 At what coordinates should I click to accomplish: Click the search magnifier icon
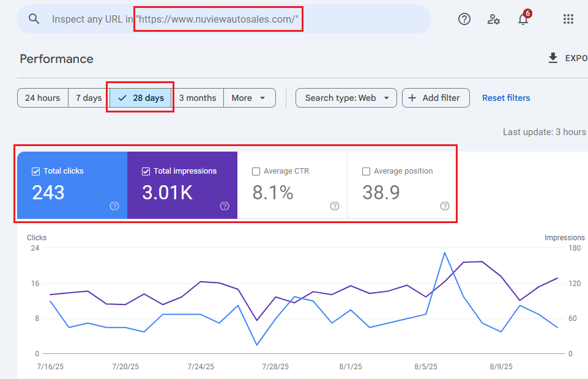pos(34,20)
